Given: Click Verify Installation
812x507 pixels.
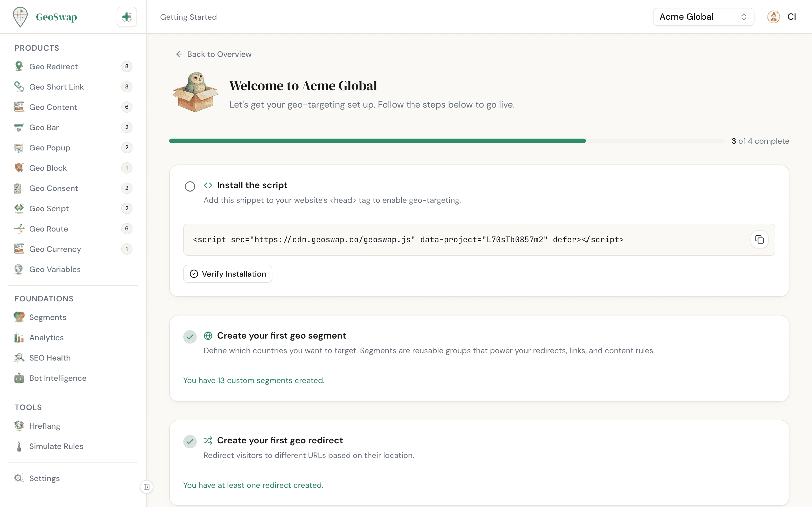Looking at the screenshot, I should coord(228,273).
